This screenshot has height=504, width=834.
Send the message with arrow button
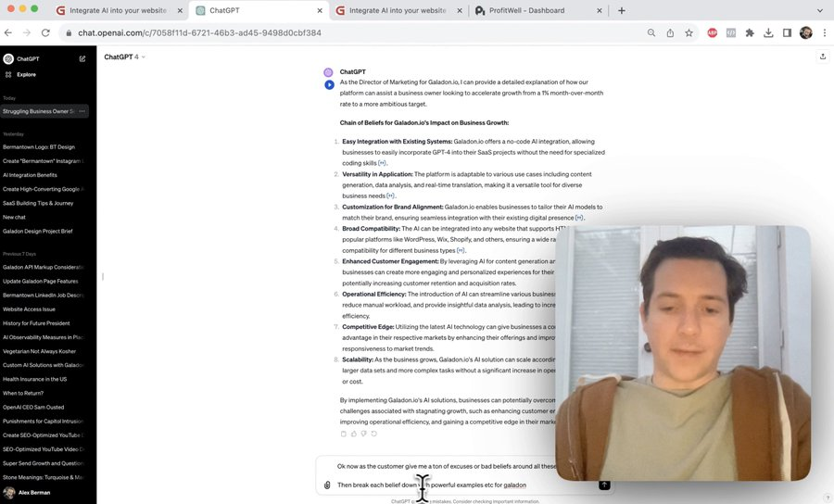604,485
